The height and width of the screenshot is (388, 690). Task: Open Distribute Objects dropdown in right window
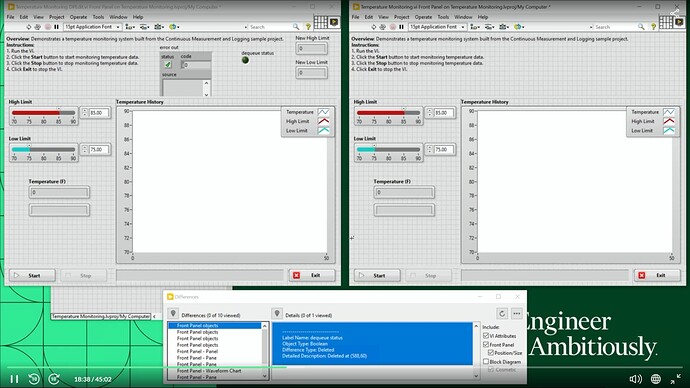(489, 27)
